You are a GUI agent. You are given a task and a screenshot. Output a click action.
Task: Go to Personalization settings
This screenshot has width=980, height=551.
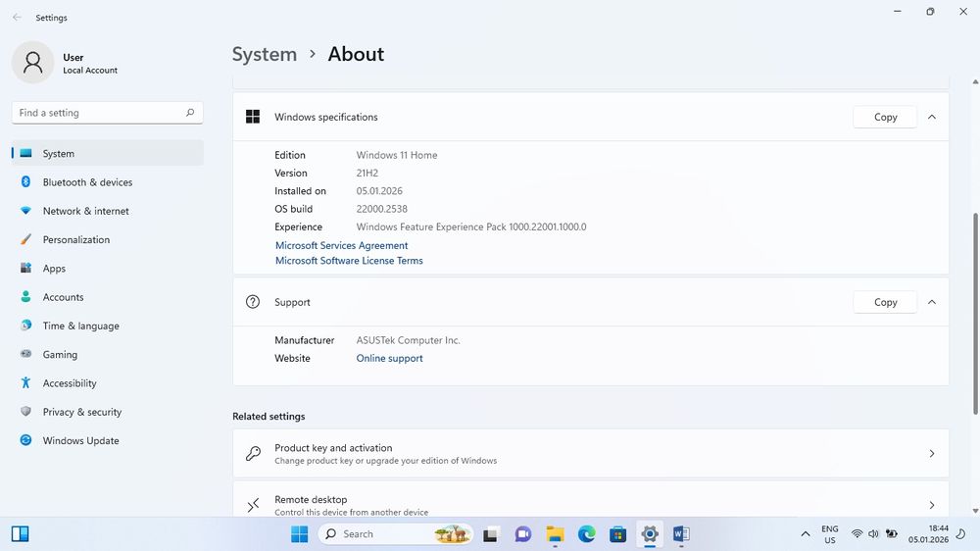(x=108, y=239)
